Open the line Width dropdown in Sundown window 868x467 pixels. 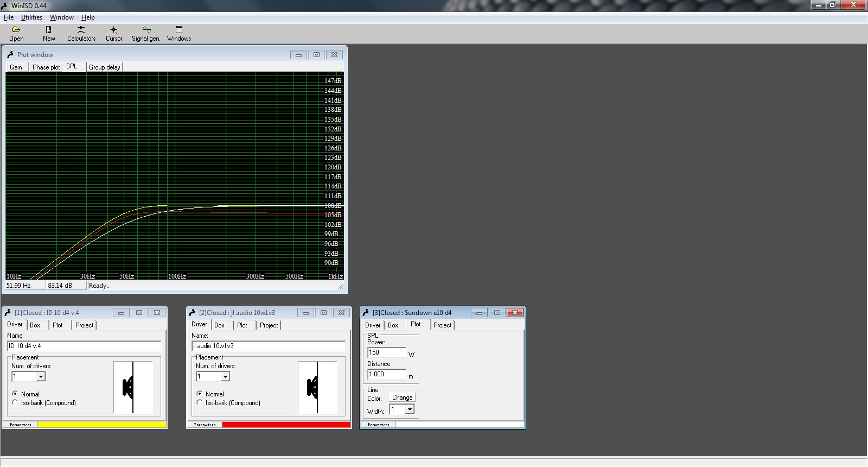tap(410, 409)
